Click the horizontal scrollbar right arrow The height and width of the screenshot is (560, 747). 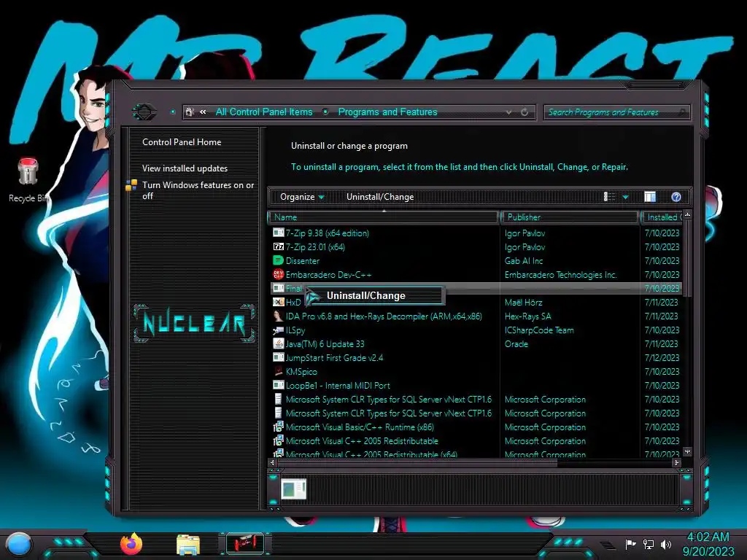(x=676, y=462)
